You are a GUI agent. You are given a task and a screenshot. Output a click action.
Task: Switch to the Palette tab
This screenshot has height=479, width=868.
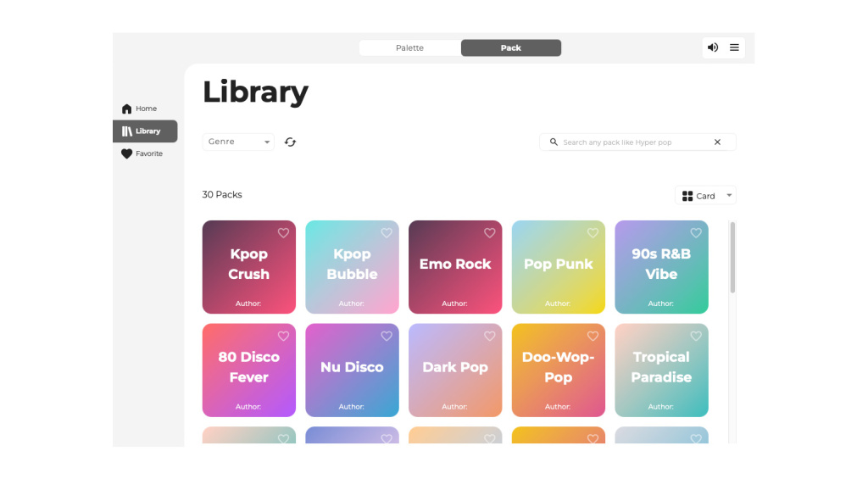[x=409, y=48]
